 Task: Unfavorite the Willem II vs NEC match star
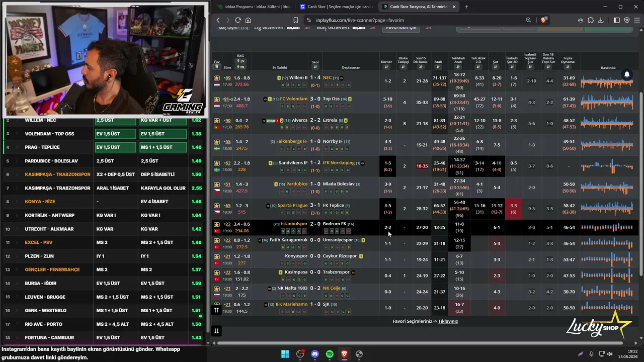click(217, 78)
